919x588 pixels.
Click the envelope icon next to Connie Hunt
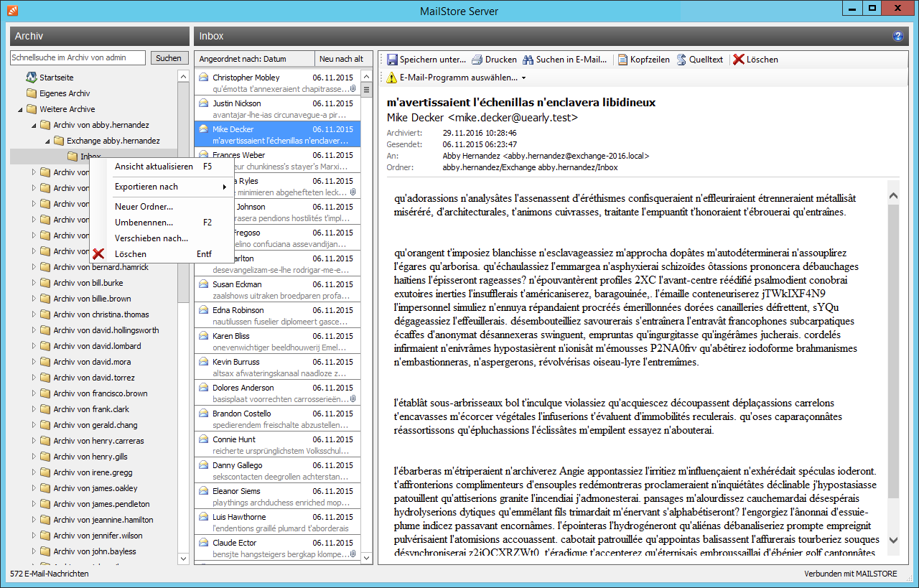(x=203, y=439)
